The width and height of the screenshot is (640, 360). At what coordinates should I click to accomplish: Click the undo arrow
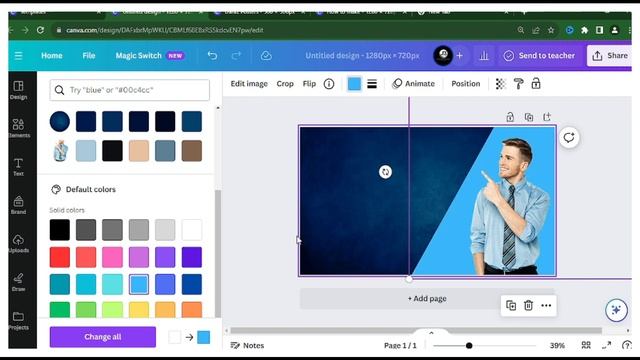[x=212, y=56]
